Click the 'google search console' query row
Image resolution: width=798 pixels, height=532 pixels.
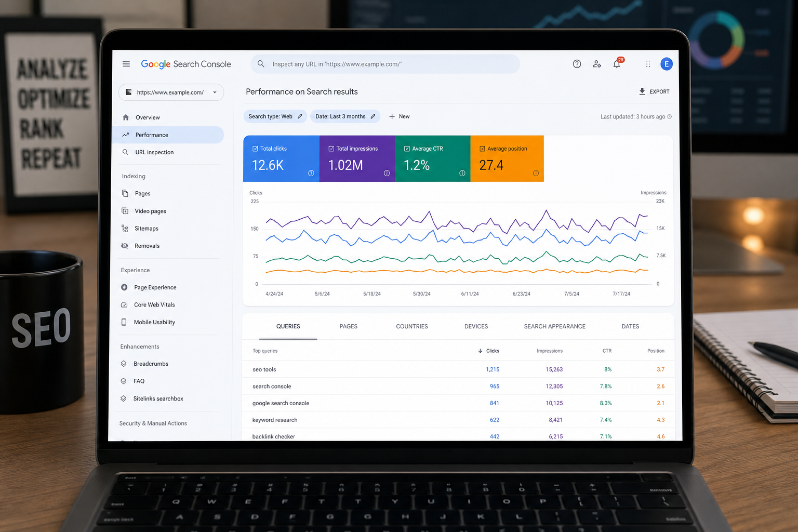tap(458, 403)
